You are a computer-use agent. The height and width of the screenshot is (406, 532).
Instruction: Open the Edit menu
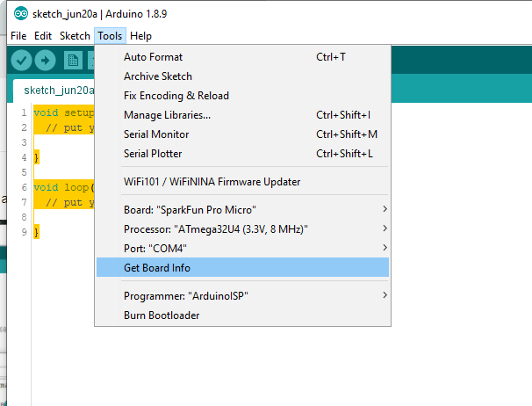(43, 36)
